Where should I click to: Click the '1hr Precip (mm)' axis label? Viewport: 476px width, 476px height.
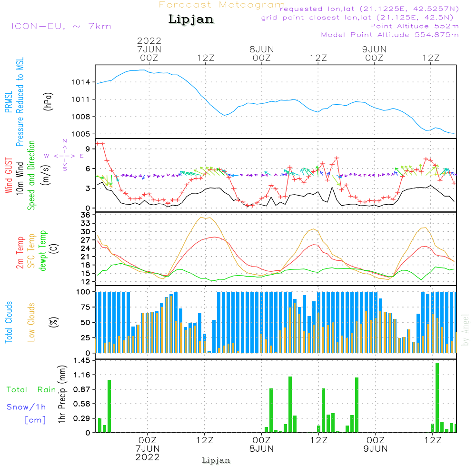tap(62, 394)
